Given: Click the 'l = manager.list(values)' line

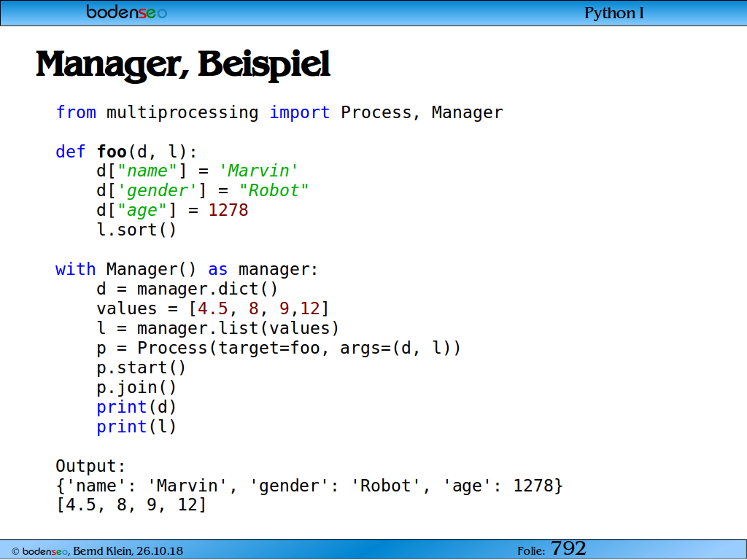Looking at the screenshot, I should (217, 328).
